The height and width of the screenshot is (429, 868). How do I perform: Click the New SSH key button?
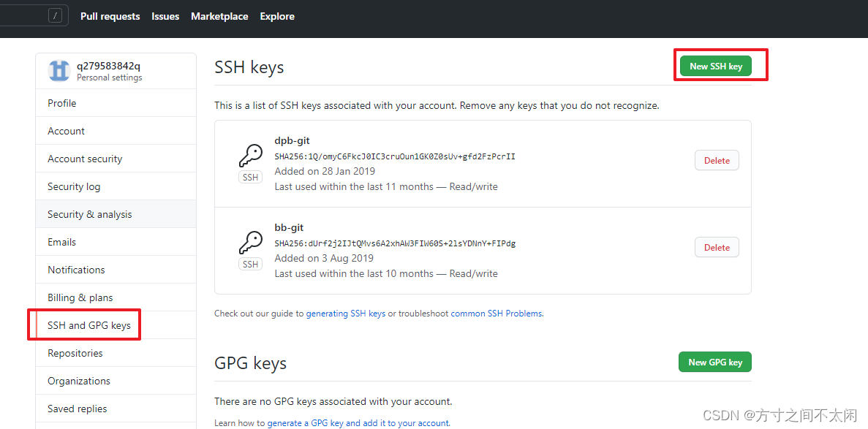(x=716, y=66)
